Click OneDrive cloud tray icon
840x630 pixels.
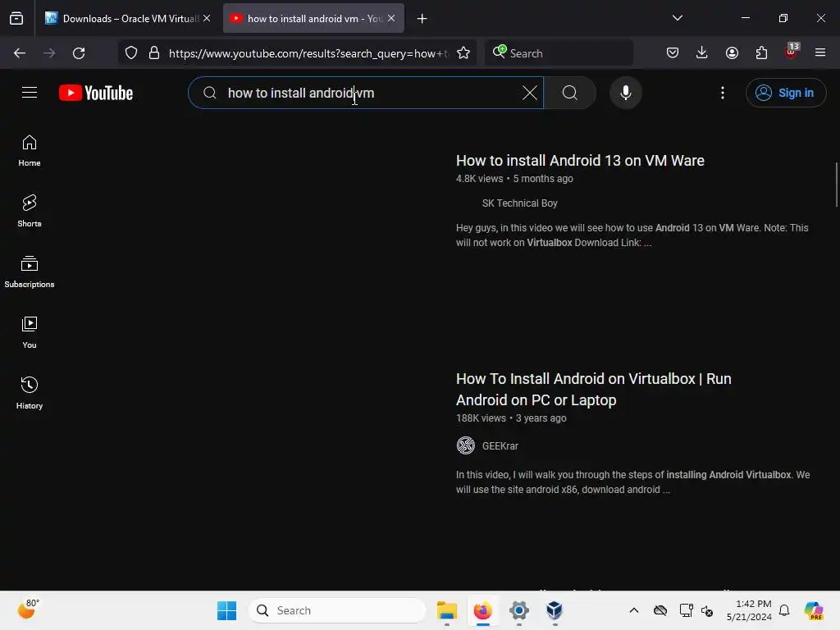[660, 610]
